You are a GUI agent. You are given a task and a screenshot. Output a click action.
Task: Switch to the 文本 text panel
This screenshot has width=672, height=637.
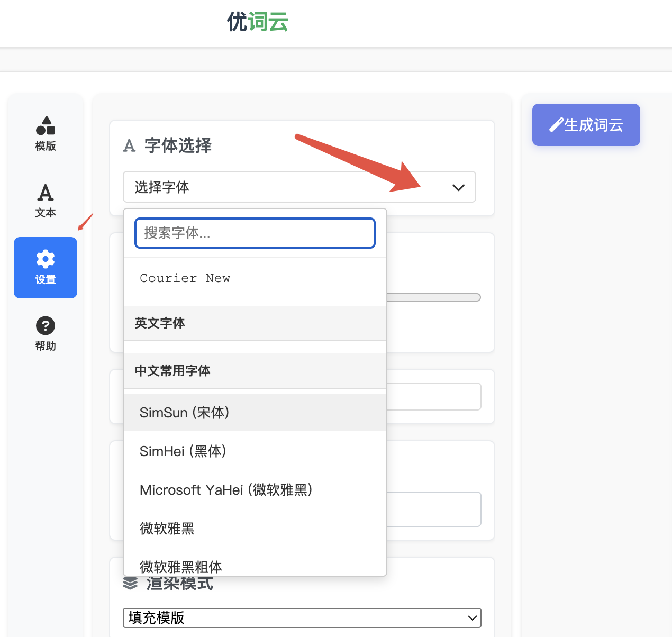46,201
